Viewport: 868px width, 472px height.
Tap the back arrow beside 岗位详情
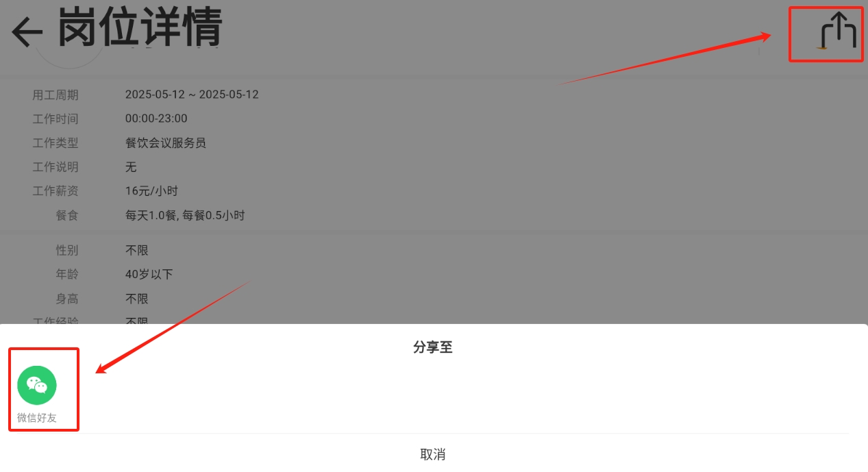tap(27, 32)
